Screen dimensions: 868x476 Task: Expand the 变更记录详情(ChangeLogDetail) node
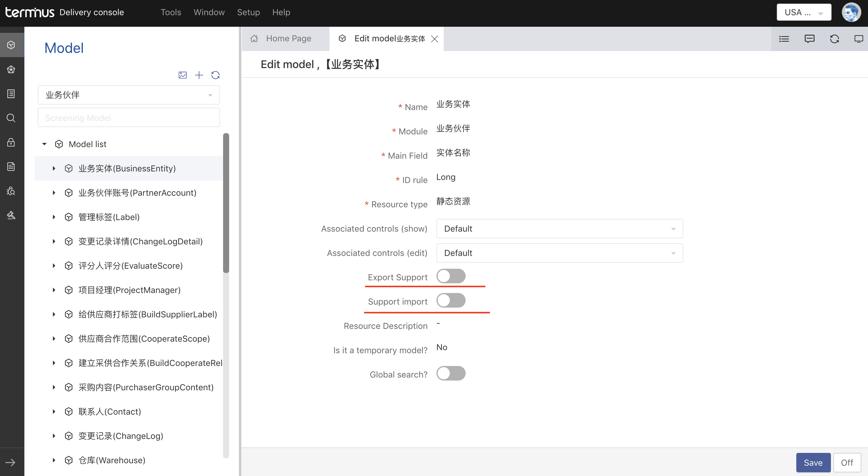pos(53,241)
